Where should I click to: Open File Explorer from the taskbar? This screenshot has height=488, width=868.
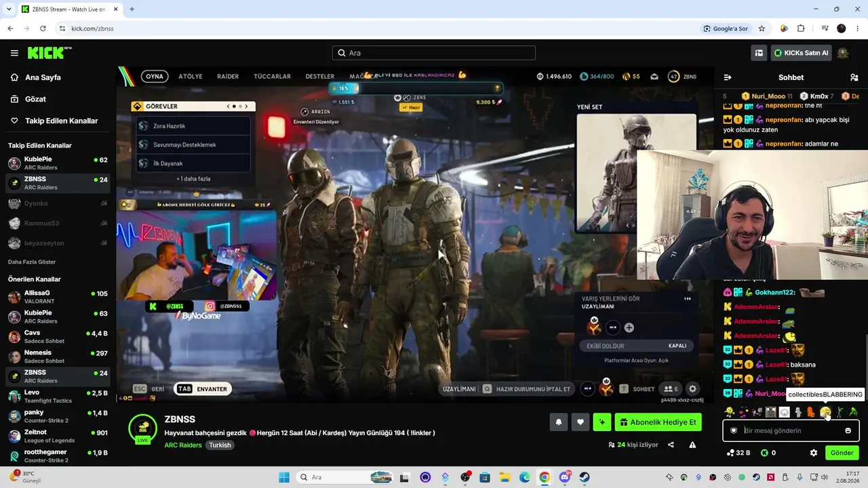tap(505, 477)
